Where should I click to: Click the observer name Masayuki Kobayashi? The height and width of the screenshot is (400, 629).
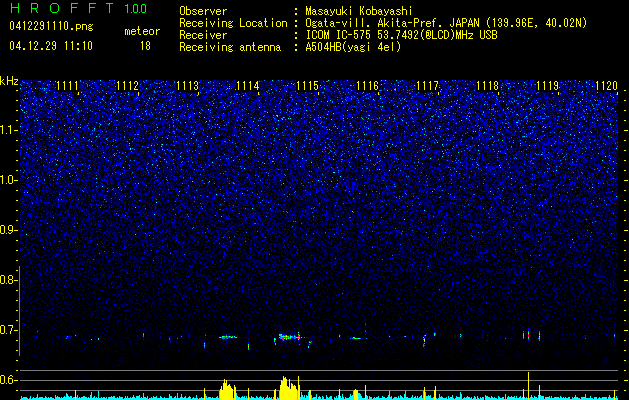(x=359, y=11)
